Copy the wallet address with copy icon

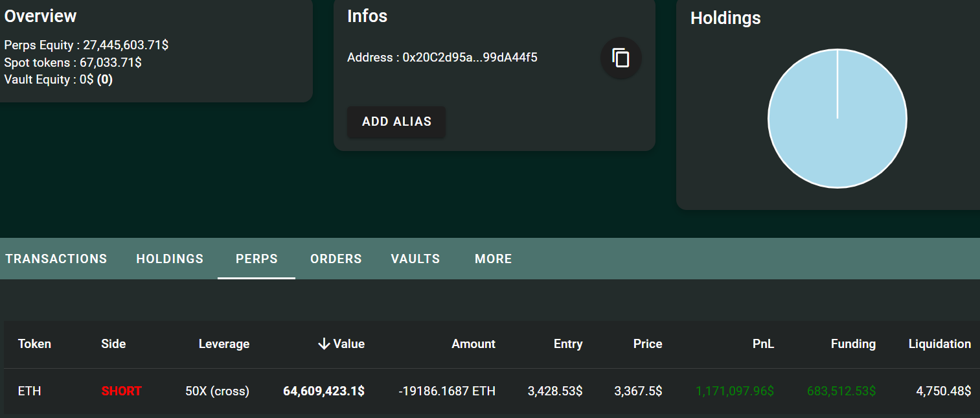(621, 58)
